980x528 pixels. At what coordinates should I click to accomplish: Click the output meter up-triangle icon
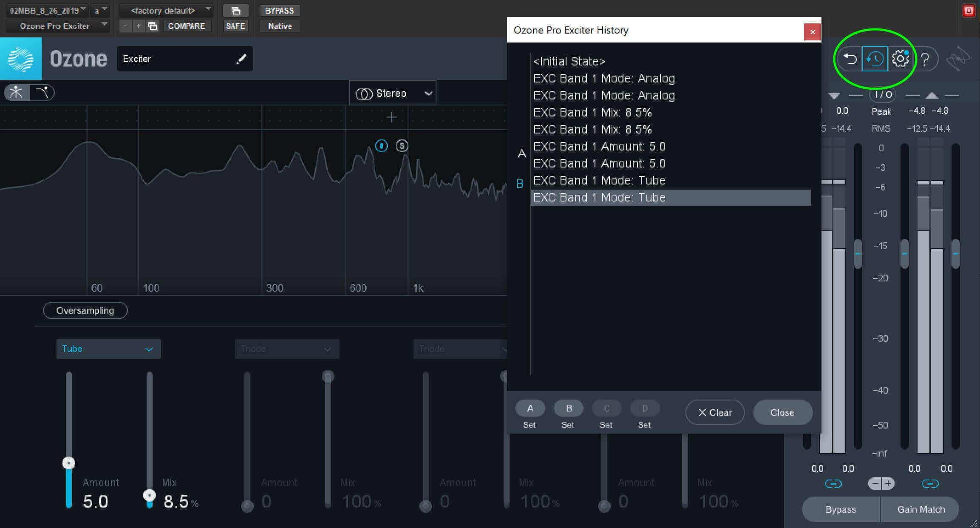point(932,95)
